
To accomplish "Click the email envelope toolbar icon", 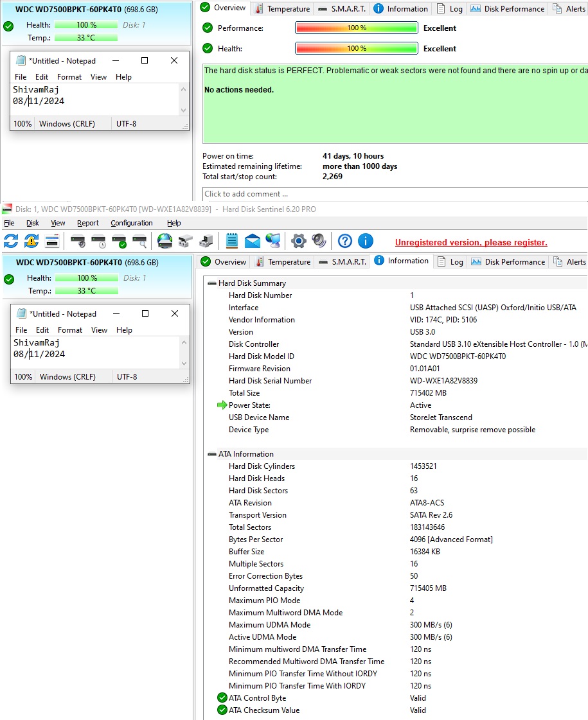I will tap(253, 241).
